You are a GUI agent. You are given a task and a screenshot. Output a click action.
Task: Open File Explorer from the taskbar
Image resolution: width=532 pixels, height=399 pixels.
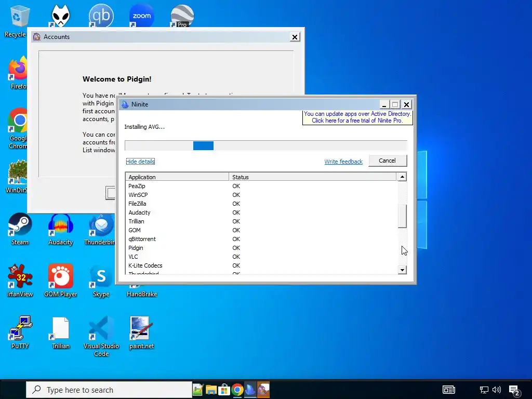pyautogui.click(x=211, y=390)
